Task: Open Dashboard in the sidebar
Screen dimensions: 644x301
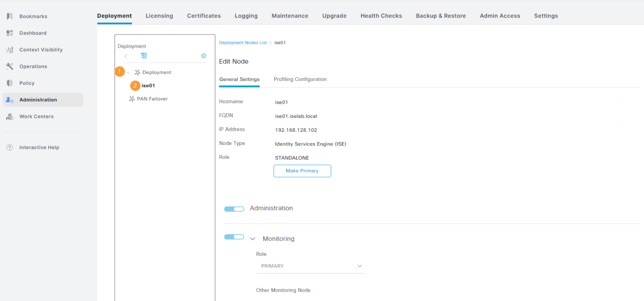Action: coord(33,33)
